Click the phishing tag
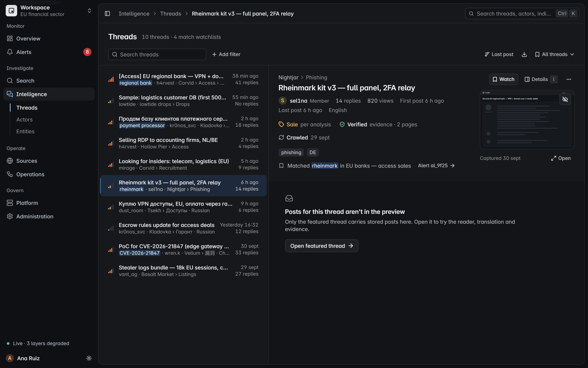 pos(291,153)
